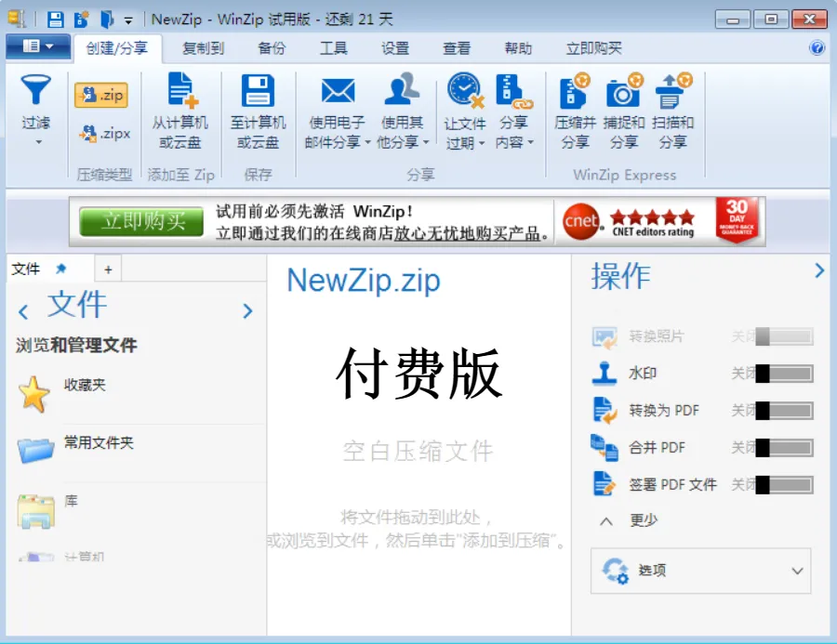Image resolution: width=837 pixels, height=644 pixels.
Task: Click the Watermark stamp icon
Action: pyautogui.click(x=604, y=374)
